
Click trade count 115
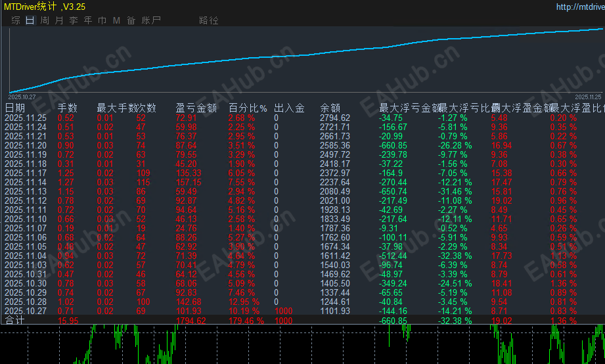143,182
